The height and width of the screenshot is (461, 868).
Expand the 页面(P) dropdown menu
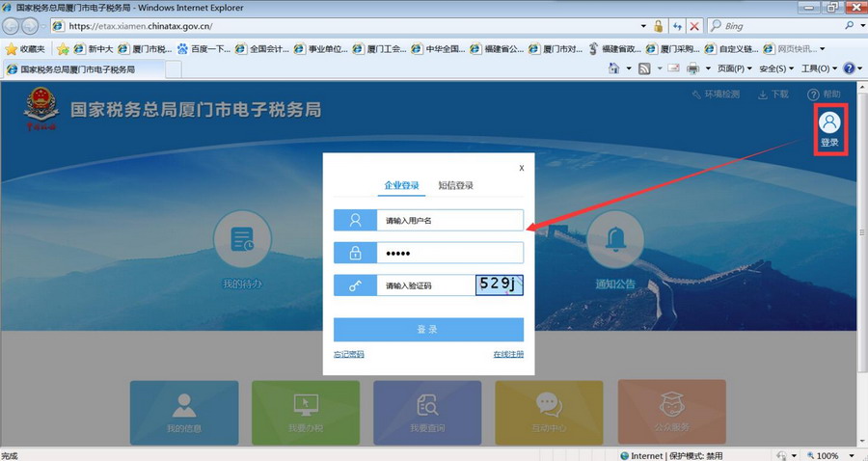(x=734, y=69)
